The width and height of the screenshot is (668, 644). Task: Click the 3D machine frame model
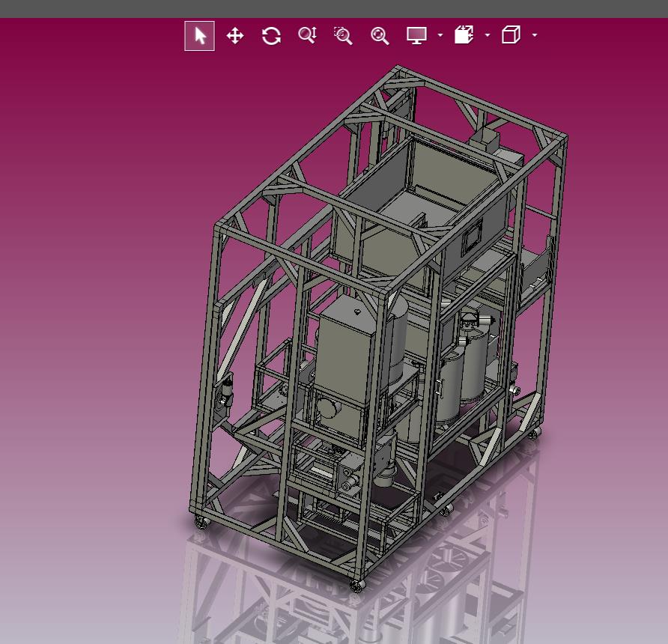click(378, 328)
